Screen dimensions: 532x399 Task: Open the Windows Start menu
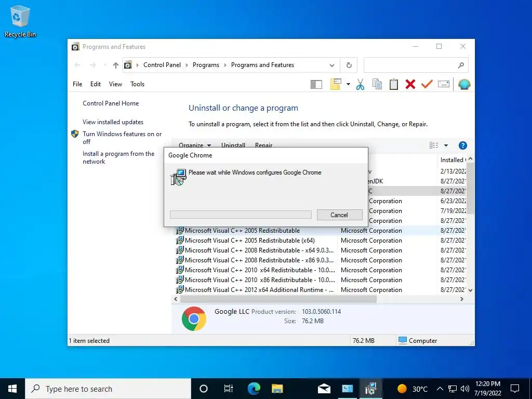click(x=12, y=389)
